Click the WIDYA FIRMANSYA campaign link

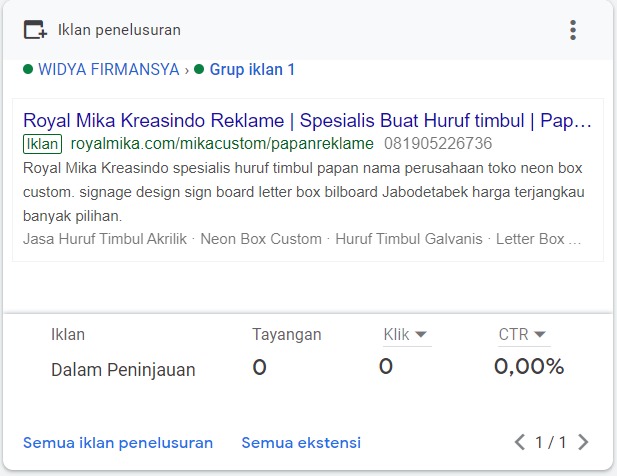point(109,70)
